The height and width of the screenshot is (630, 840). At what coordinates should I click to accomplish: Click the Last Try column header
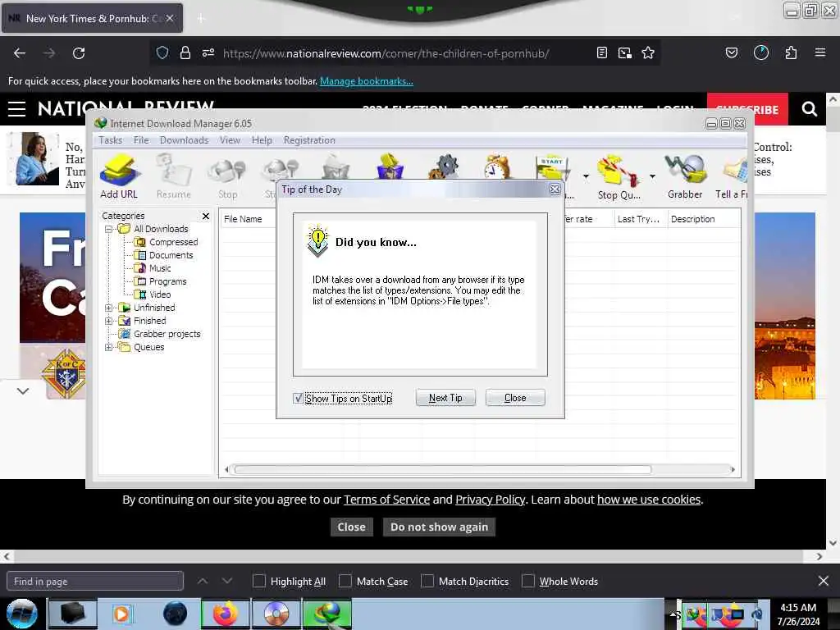coord(640,219)
